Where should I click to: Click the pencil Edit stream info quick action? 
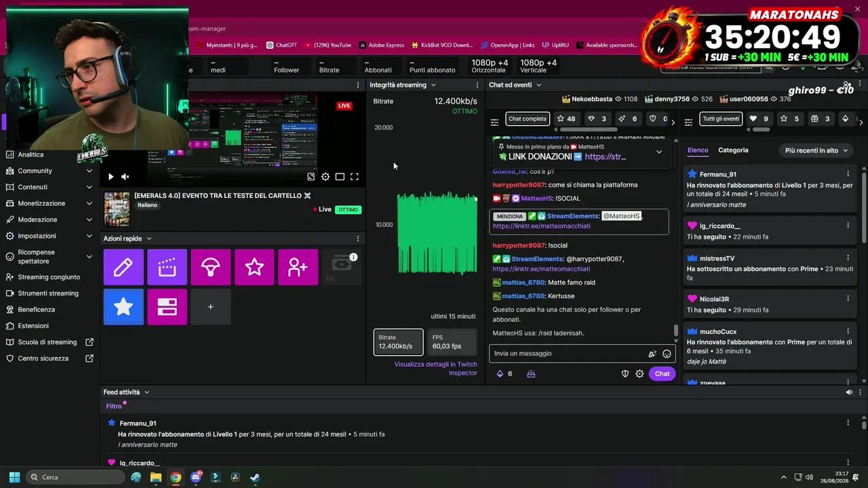tap(123, 267)
